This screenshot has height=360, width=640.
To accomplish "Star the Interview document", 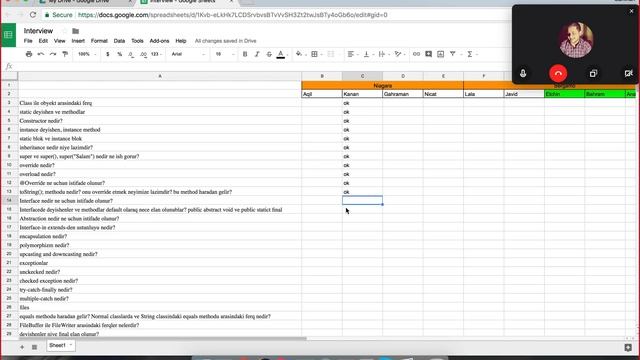I will click(64, 31).
